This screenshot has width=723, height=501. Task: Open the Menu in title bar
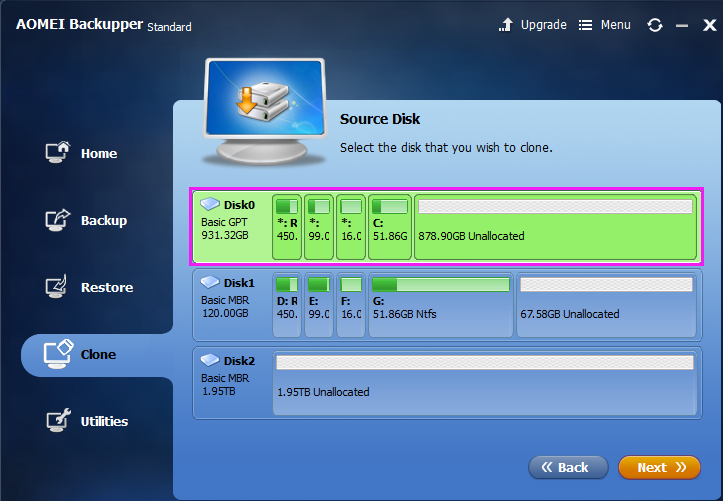604,25
